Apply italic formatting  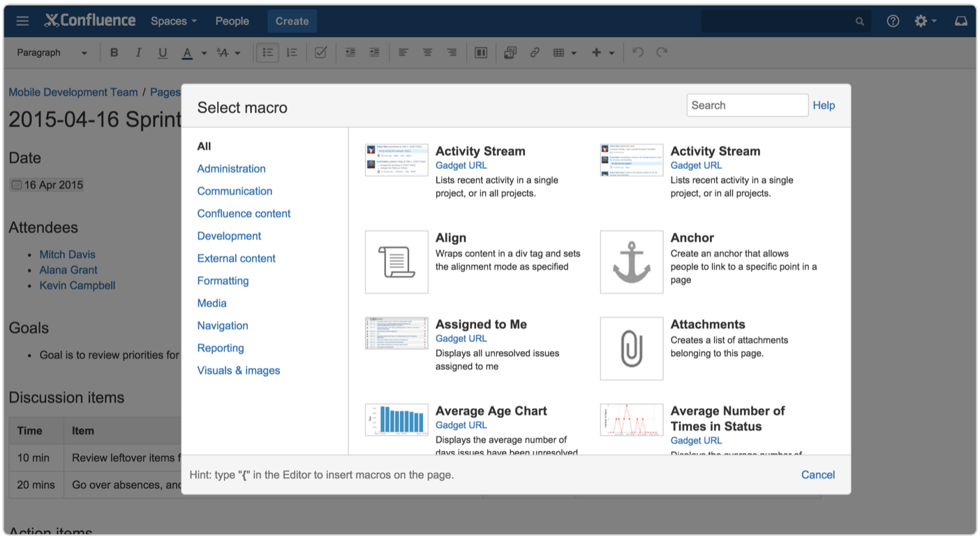click(x=138, y=52)
